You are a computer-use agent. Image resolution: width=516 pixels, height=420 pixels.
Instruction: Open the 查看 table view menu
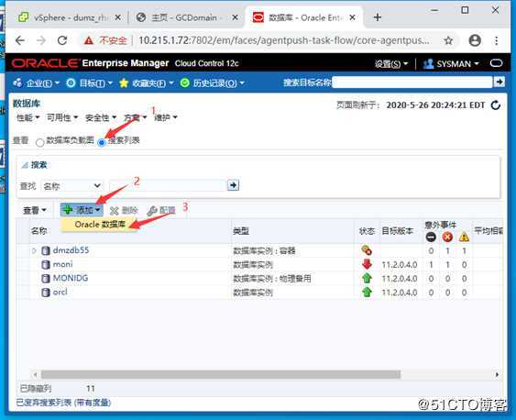click(35, 210)
